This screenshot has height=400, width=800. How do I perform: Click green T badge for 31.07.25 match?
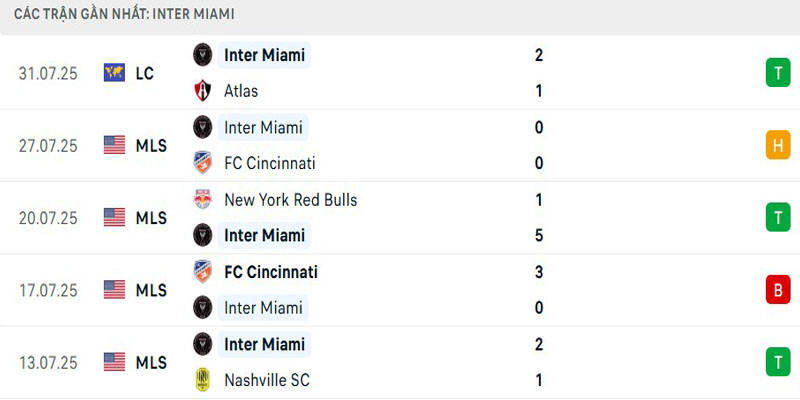(x=778, y=73)
